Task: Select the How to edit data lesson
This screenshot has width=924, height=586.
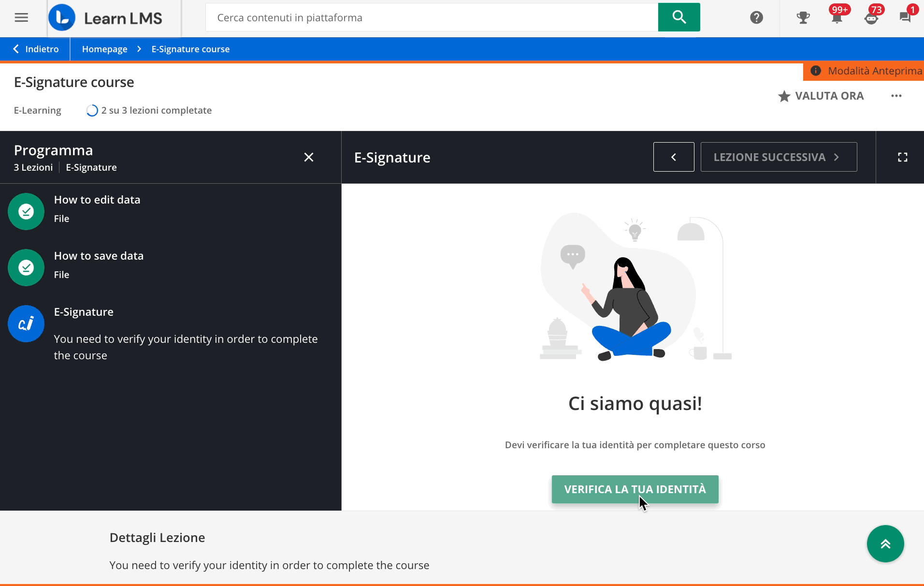Action: (97, 200)
